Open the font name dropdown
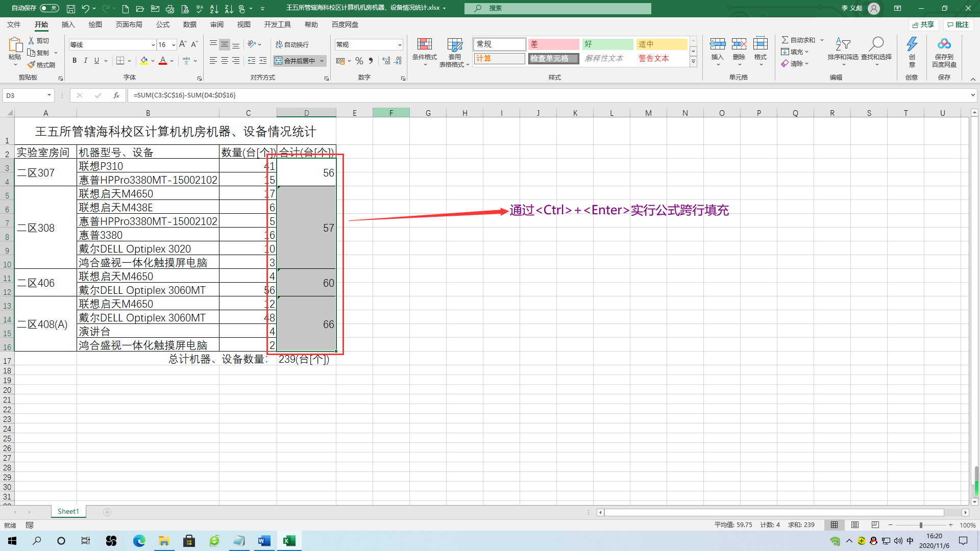Screen dimensions: 980x551 pyautogui.click(x=153, y=45)
